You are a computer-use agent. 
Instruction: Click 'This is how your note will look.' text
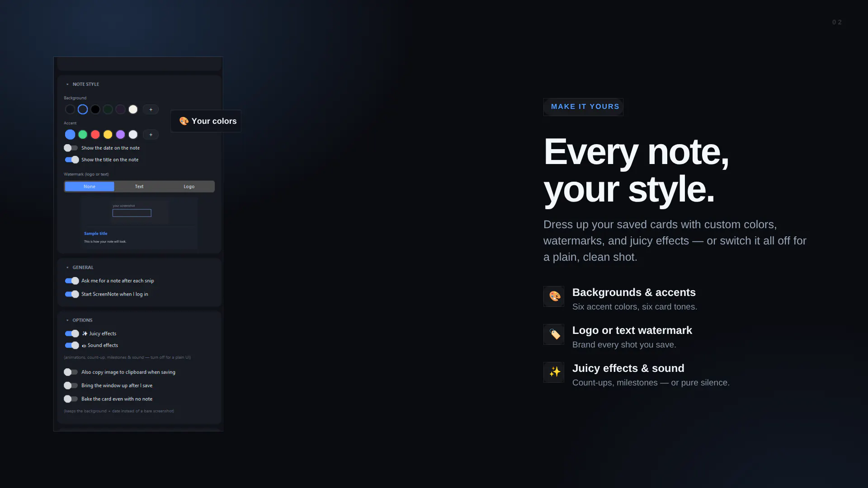coord(105,242)
